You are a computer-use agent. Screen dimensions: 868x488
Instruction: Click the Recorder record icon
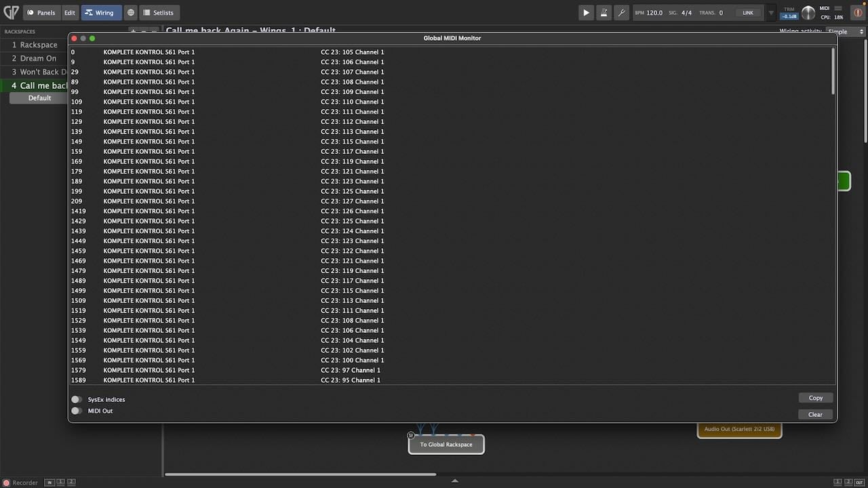pos(7,483)
